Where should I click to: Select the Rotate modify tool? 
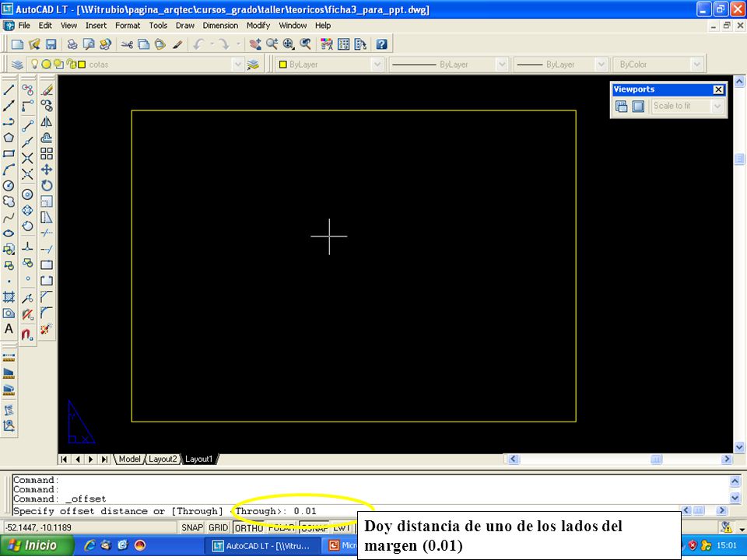(x=47, y=185)
